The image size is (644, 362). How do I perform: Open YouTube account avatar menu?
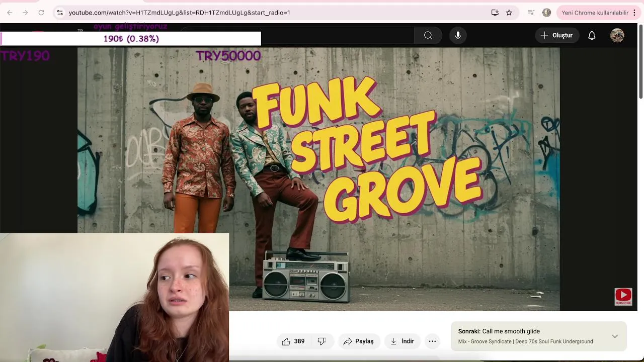[x=617, y=35]
